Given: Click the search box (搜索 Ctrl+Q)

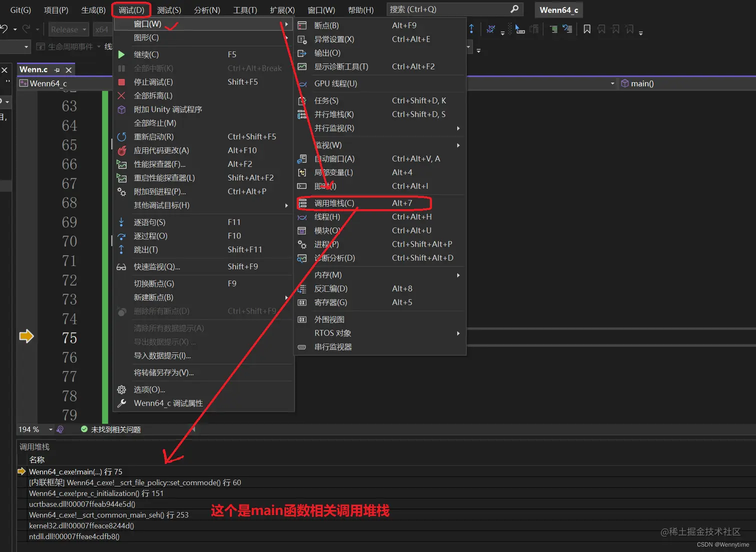Looking at the screenshot, I should pos(455,9).
